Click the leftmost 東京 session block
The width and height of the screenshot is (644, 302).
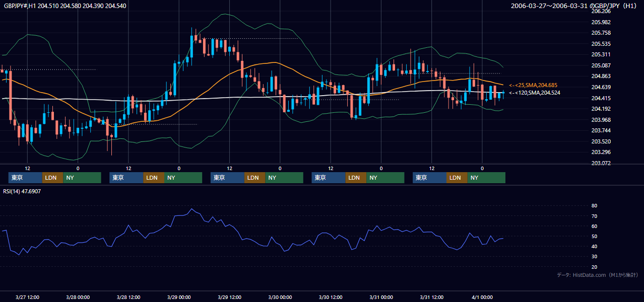pos(25,178)
